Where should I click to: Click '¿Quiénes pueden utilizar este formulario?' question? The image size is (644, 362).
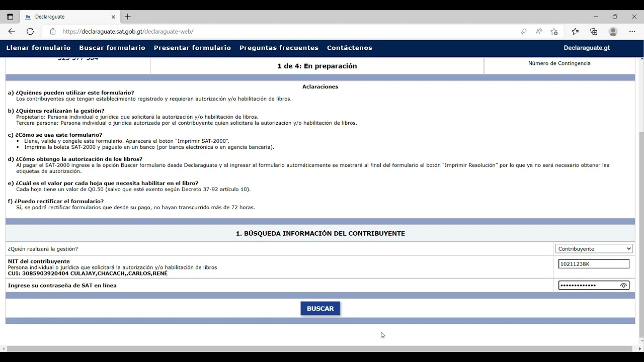75,93
